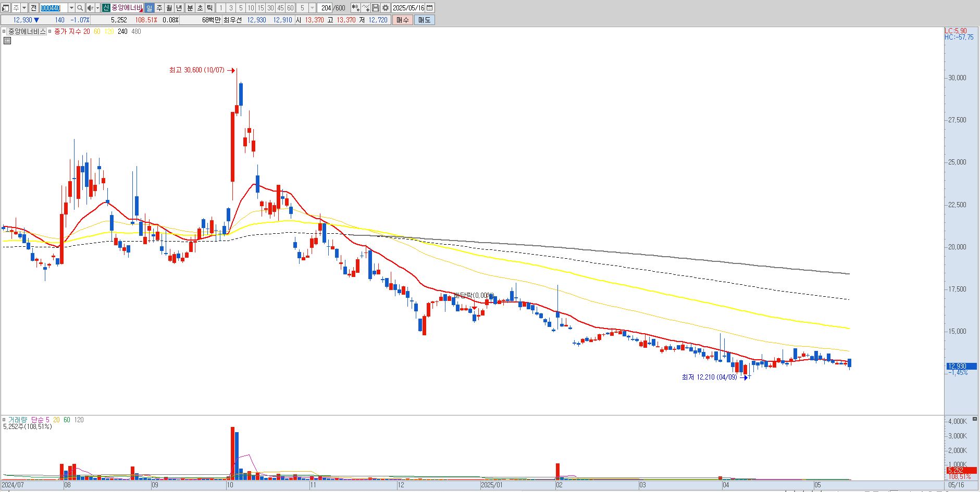Open the stock search magnifier
980x492 pixels.
coord(80,8)
